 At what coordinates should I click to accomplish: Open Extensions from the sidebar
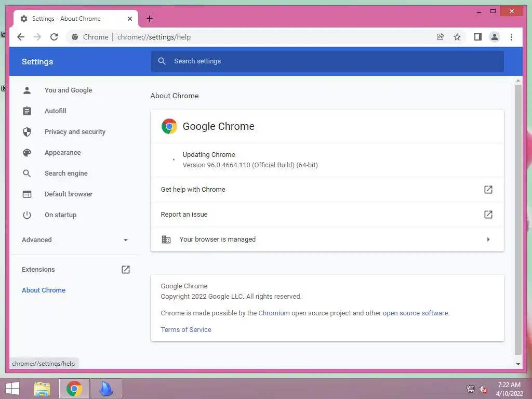[38, 270]
